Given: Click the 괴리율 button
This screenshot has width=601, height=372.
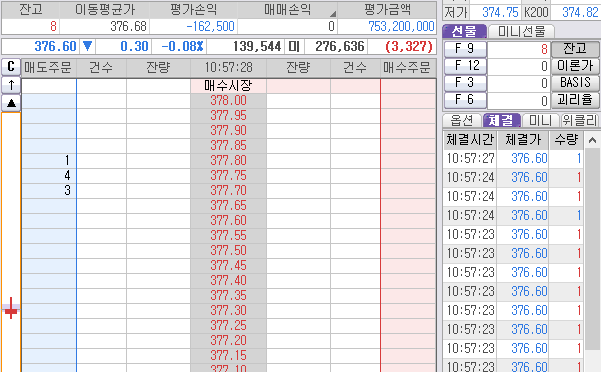Looking at the screenshot, I should point(575,100).
